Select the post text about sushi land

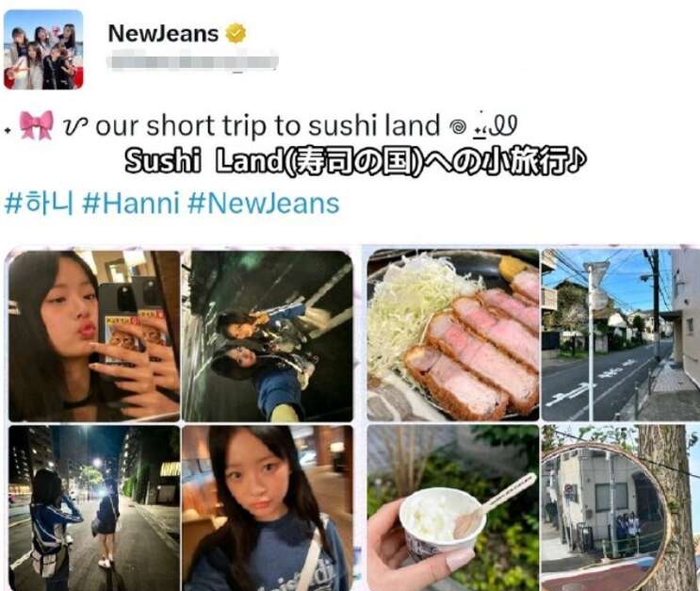(268, 125)
